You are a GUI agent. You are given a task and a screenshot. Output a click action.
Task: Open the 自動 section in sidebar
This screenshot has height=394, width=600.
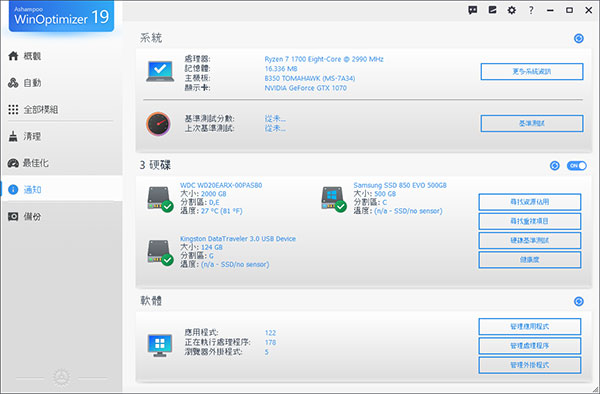pos(61,83)
